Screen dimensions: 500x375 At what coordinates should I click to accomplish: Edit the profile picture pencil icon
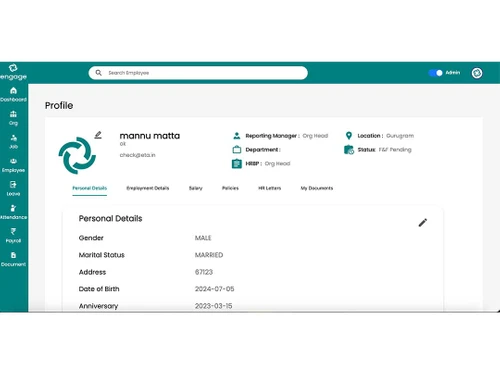click(98, 135)
